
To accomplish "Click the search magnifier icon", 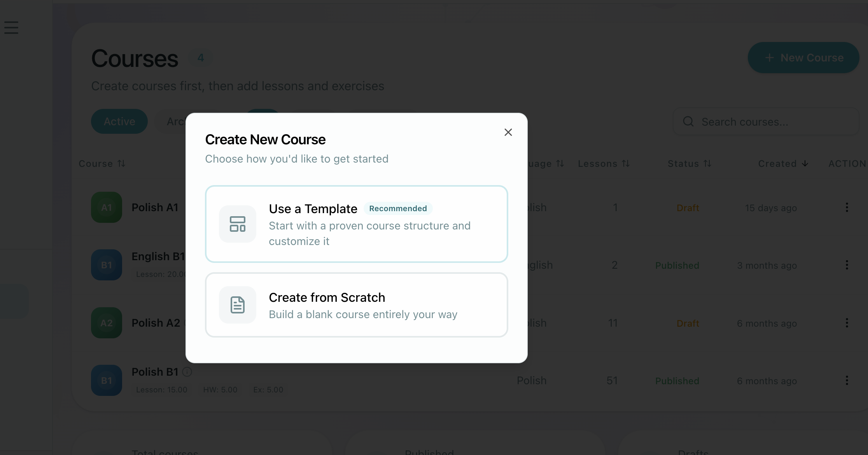I will point(688,122).
